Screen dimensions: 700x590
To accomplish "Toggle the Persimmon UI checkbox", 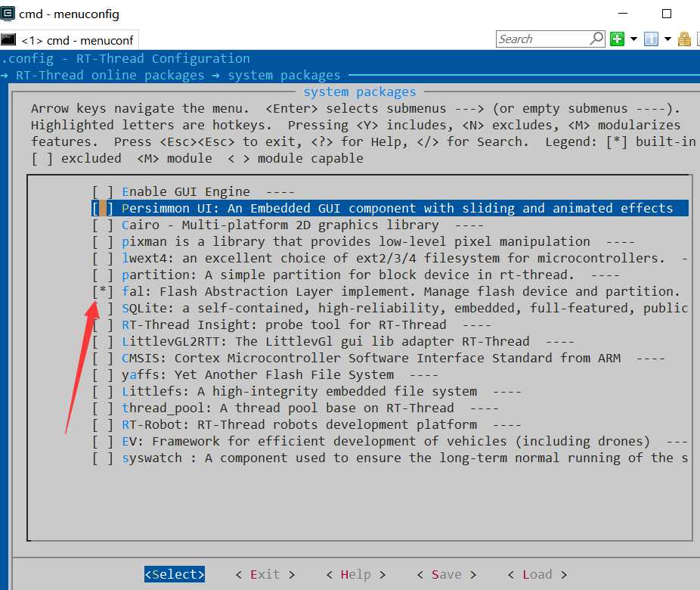I will pos(103,209).
